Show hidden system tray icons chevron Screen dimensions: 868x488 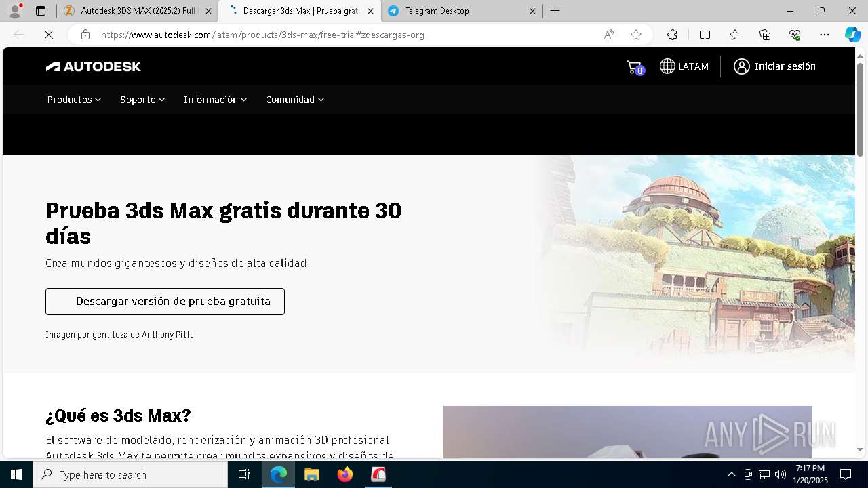point(731,474)
